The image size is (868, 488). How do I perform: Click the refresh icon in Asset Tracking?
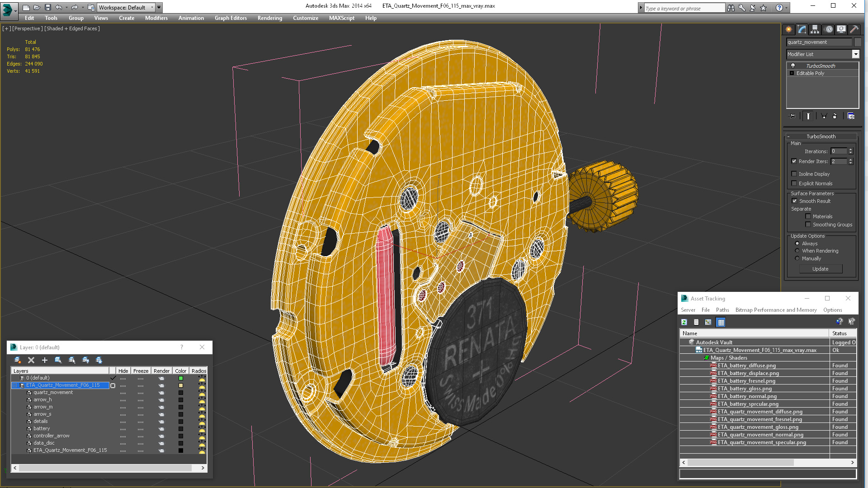pos(684,322)
